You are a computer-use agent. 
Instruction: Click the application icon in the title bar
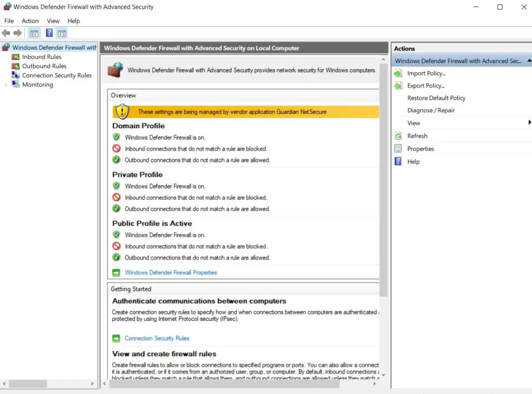[x=7, y=6]
